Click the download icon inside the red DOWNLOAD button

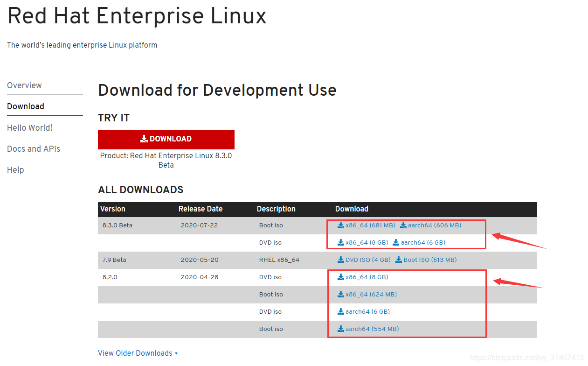pos(144,139)
